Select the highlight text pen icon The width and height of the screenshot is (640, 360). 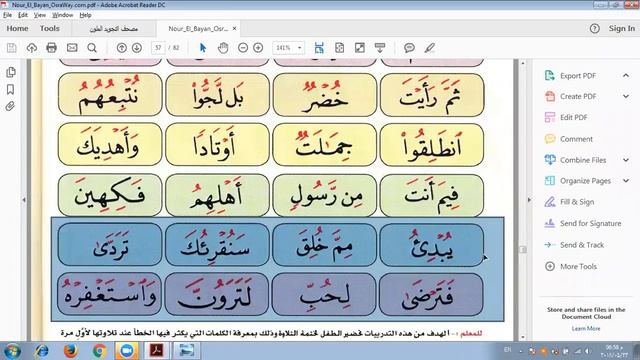[429, 48]
